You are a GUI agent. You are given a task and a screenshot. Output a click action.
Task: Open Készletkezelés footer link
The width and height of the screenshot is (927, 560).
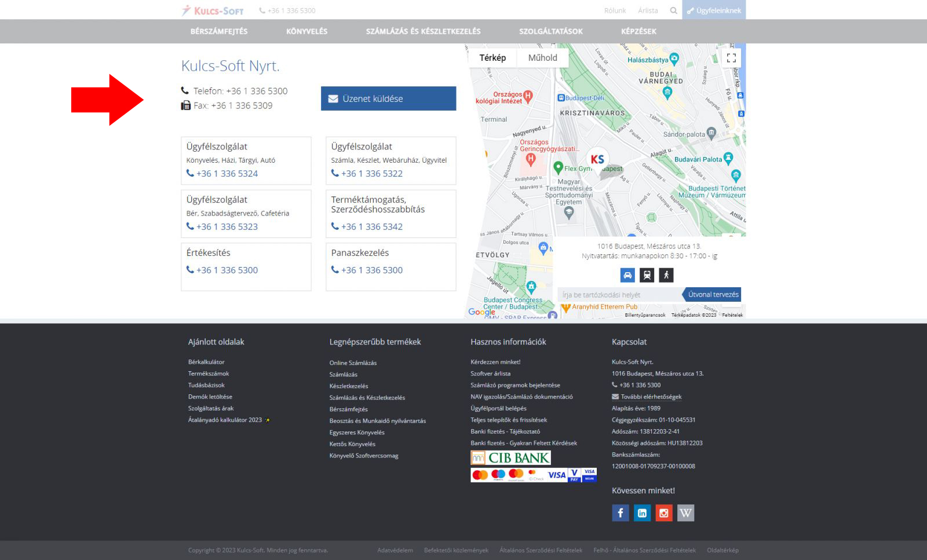coord(349,386)
